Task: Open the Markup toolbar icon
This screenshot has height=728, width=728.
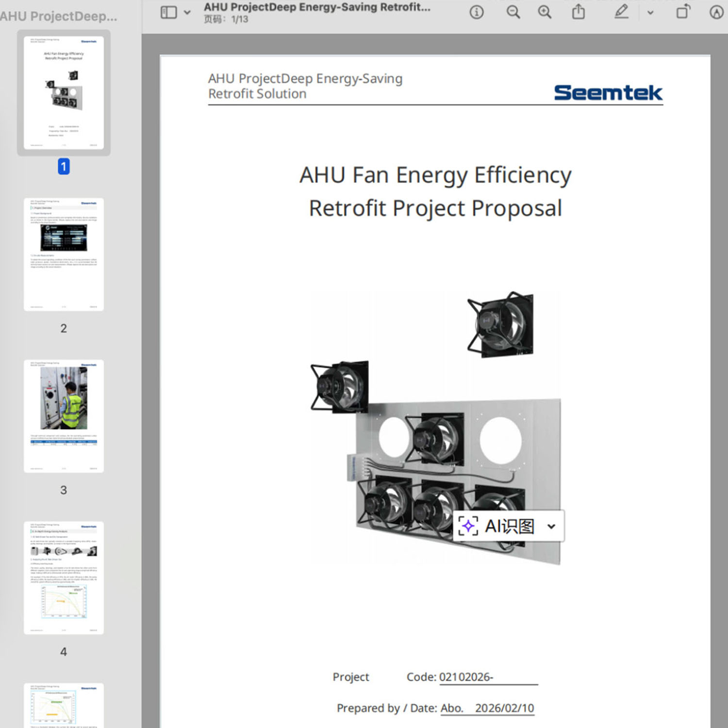Action: [x=716, y=12]
